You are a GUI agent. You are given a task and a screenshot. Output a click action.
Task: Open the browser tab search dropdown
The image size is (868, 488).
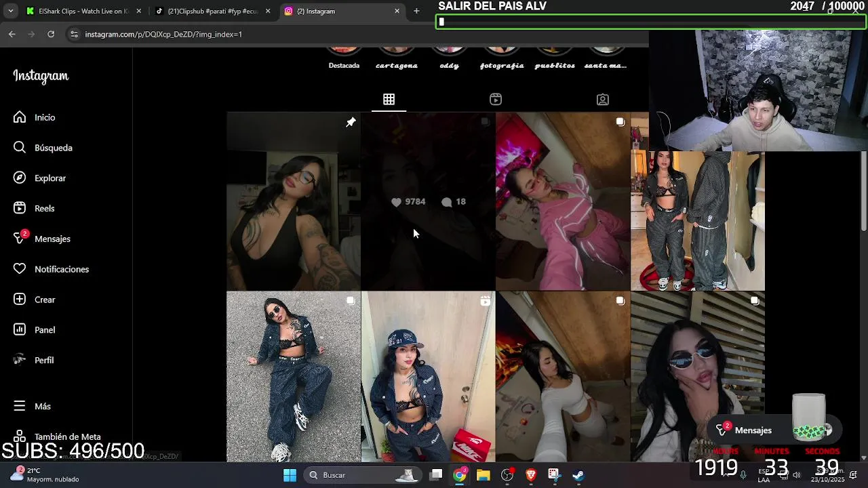coord(10,11)
